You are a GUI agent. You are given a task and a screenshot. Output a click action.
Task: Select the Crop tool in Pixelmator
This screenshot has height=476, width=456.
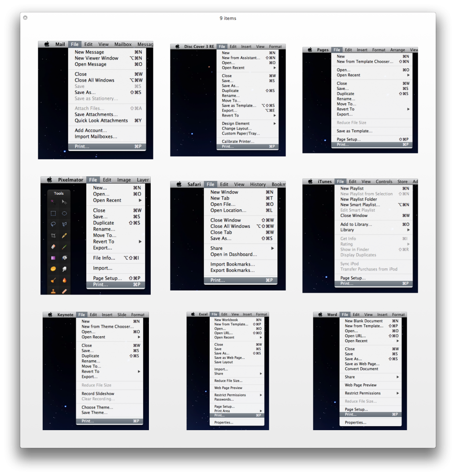(x=53, y=235)
